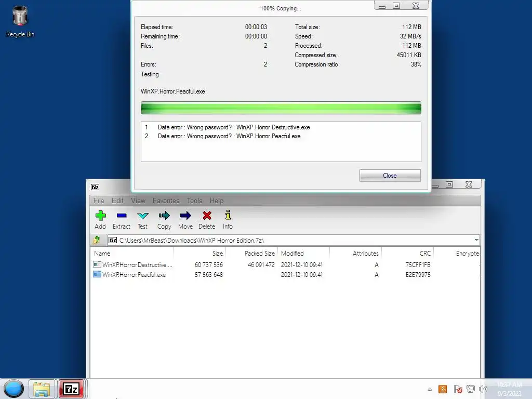Sort by the Name column header

pos(132,253)
